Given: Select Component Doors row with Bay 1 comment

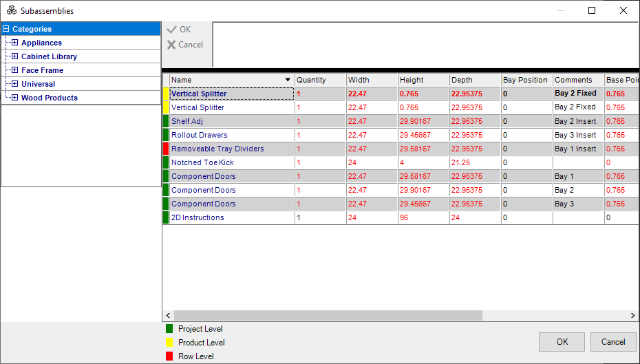Looking at the screenshot, I should [401, 176].
